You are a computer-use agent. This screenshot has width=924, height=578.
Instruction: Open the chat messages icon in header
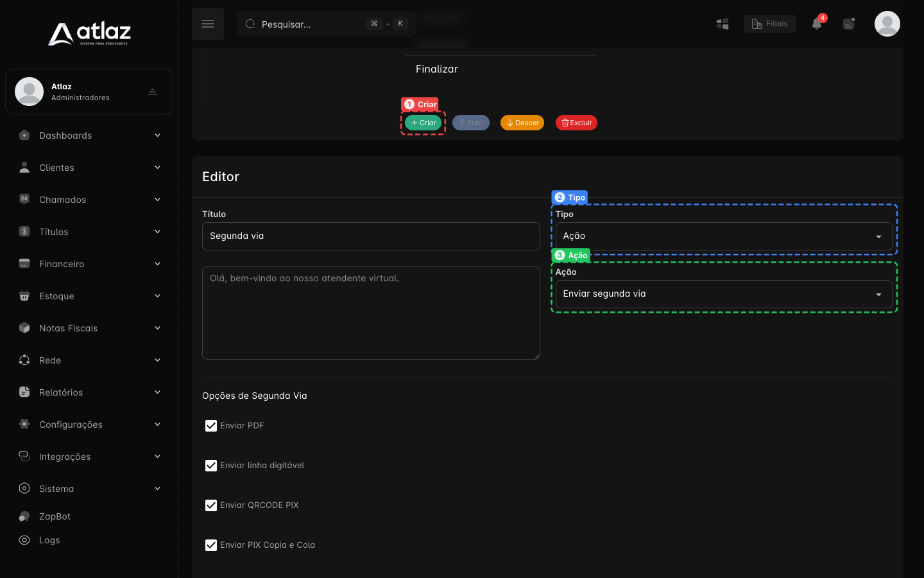[x=849, y=24]
